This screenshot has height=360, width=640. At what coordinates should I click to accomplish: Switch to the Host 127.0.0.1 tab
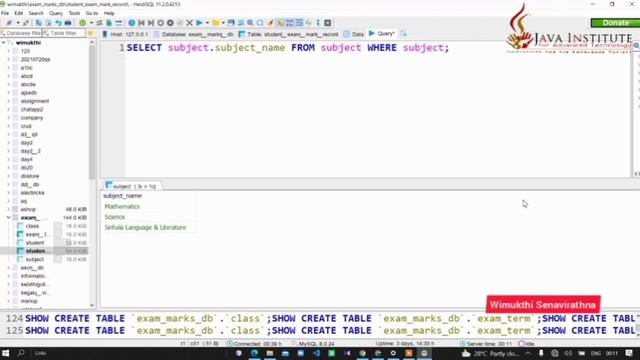125,34
